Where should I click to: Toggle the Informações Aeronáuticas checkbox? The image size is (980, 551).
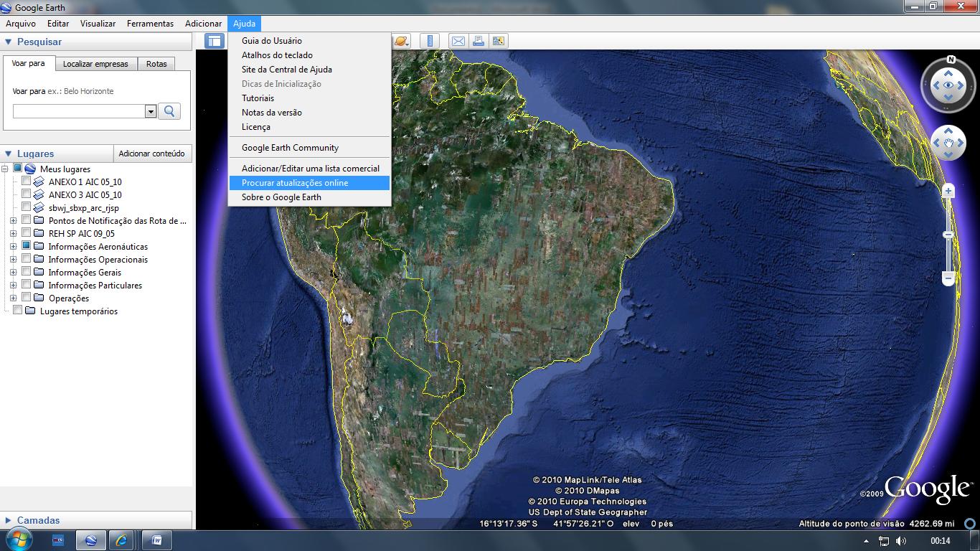27,246
